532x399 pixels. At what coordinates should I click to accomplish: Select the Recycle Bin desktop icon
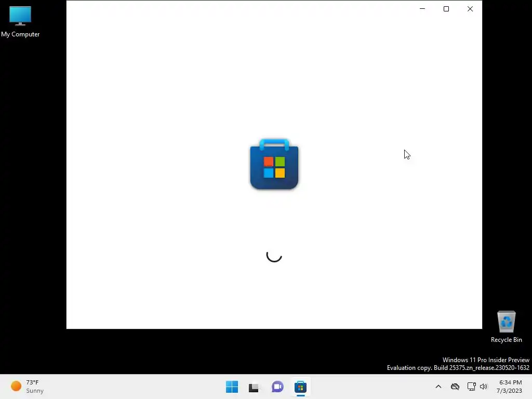506,327
